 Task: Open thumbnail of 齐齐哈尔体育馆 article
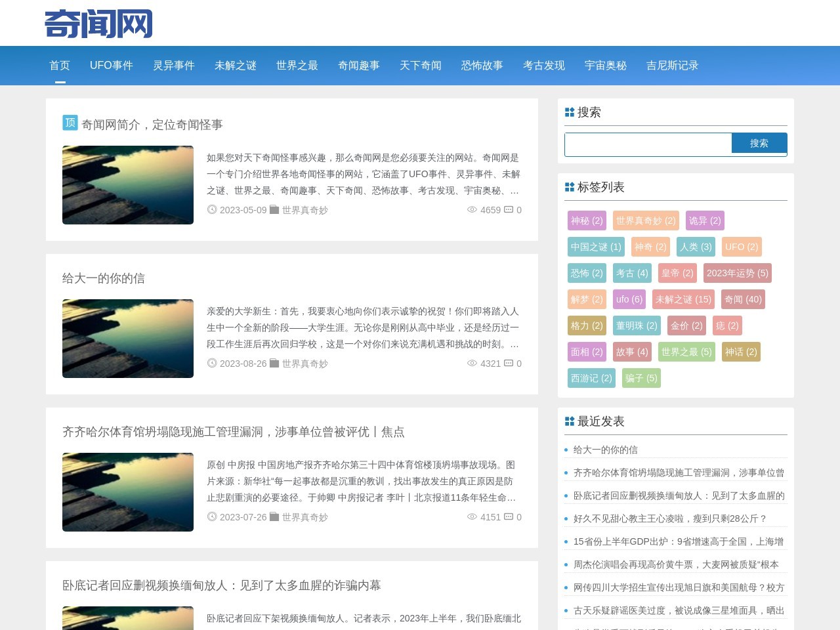128,492
